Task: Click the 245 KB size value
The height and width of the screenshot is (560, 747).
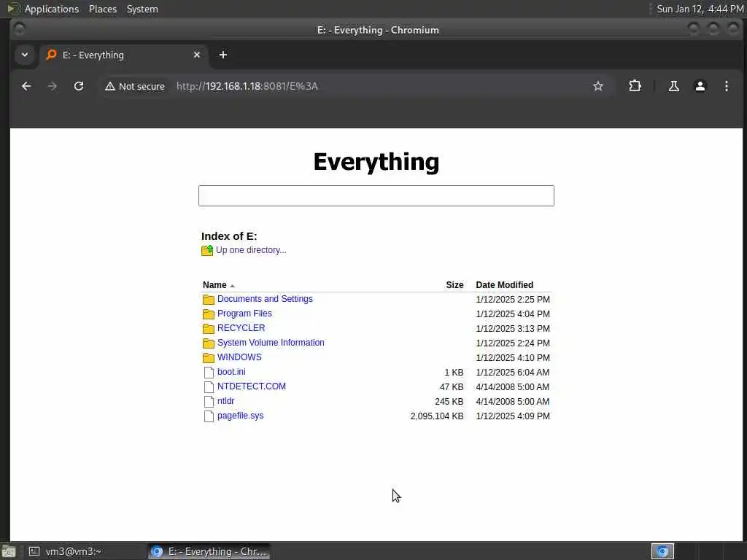Action: point(449,402)
